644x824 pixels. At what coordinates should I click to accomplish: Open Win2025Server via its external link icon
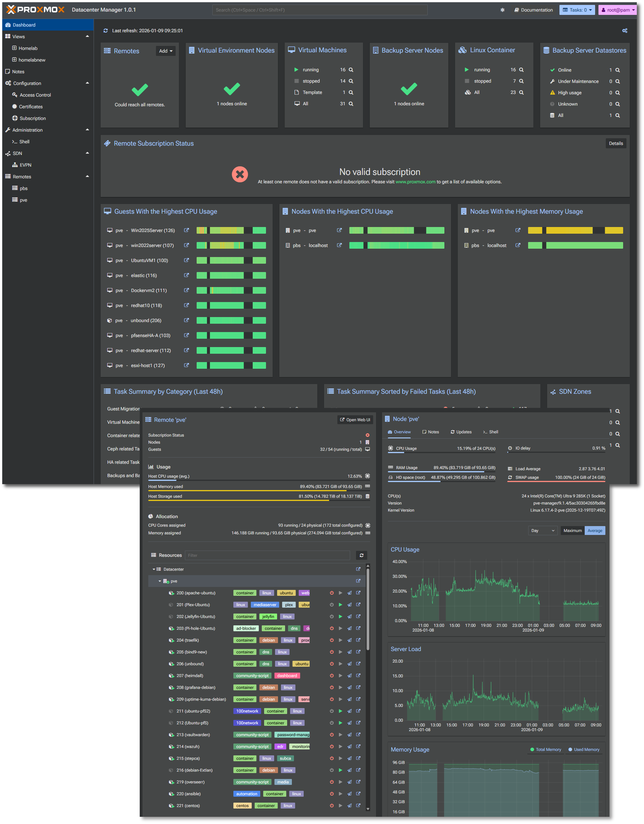pos(186,230)
